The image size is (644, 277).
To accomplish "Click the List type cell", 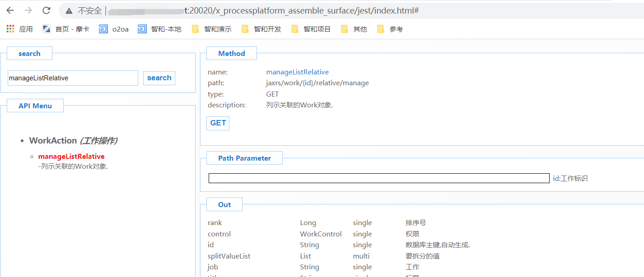I will (x=305, y=256).
